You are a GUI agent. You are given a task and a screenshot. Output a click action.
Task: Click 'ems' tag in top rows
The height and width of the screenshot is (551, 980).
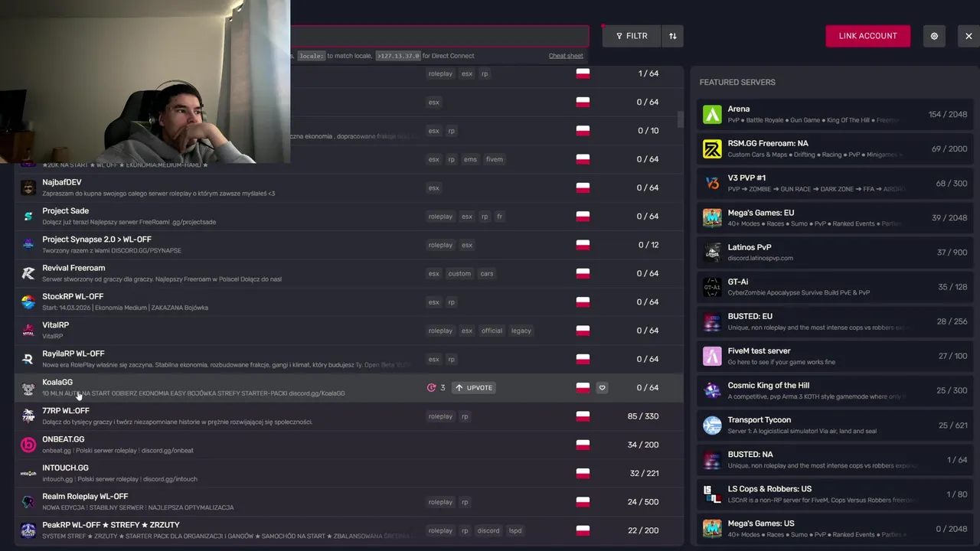[470, 159]
